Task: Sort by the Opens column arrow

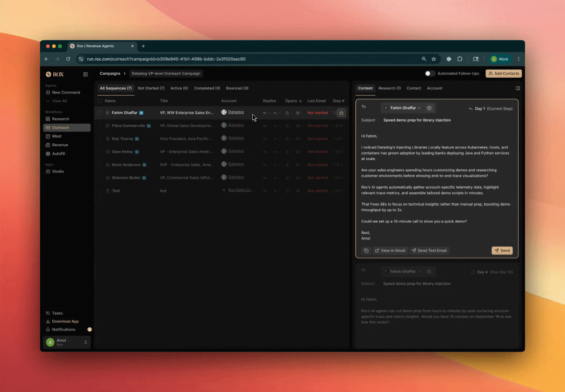Action: 300,101
